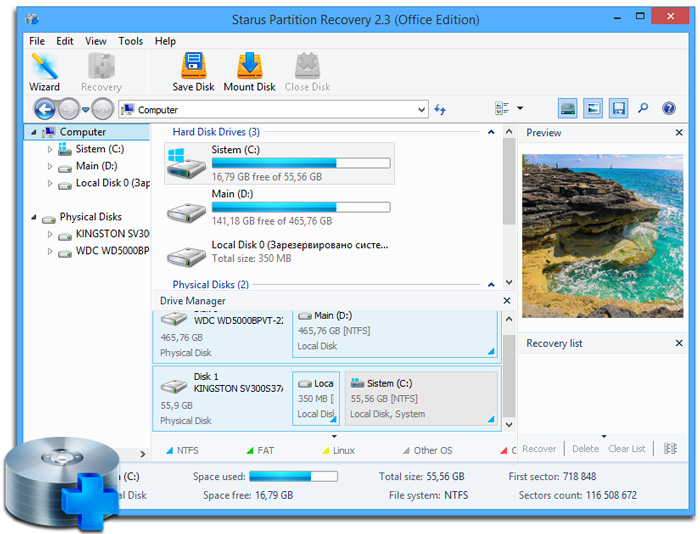Open the Tools menu
Screen dimensions: 700x534
pos(131,41)
